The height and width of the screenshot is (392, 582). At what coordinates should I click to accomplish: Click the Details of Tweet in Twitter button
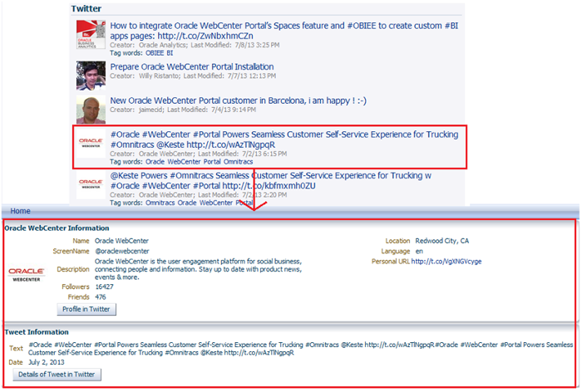[x=57, y=375]
